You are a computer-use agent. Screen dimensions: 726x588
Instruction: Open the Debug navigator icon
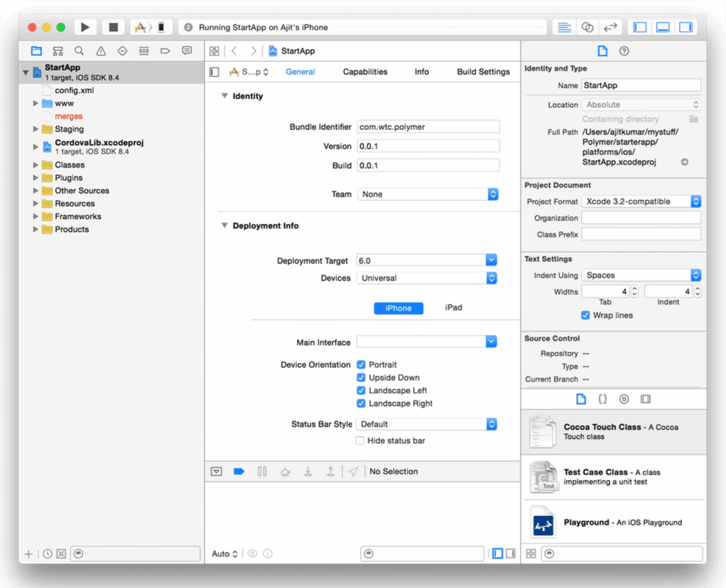[144, 51]
